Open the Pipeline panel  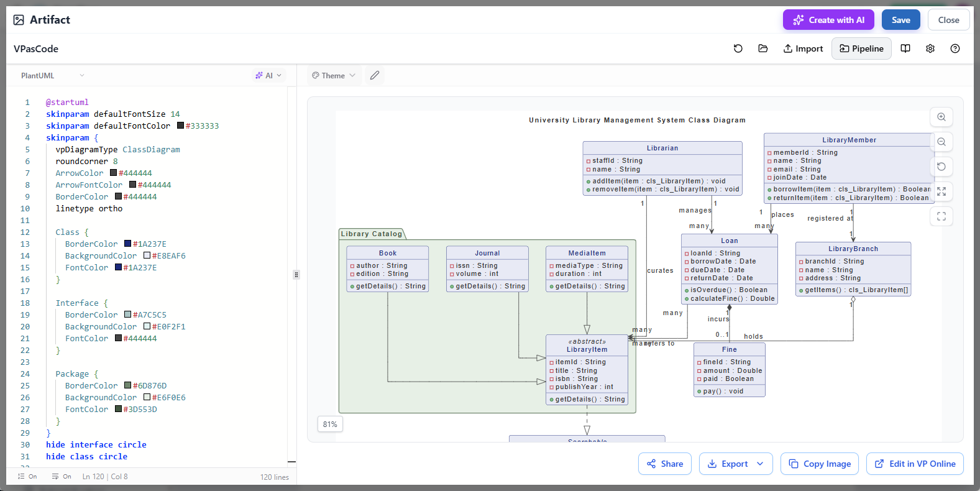(x=861, y=48)
